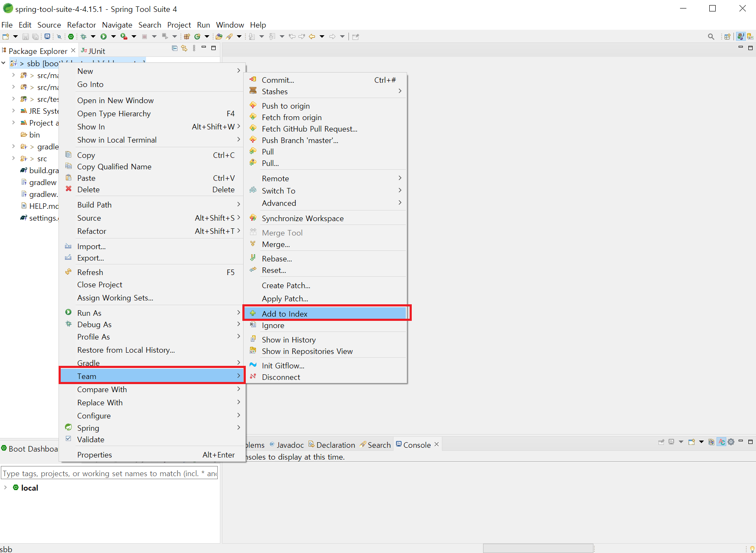Click the Open Console new window icon
The width and height of the screenshot is (756, 553).
pyautogui.click(x=691, y=442)
